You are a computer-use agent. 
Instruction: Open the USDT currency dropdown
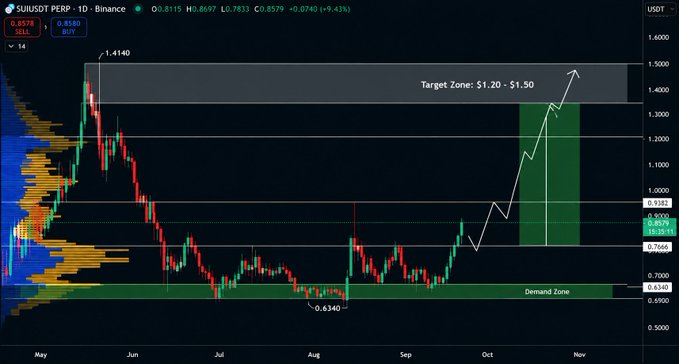click(x=660, y=9)
